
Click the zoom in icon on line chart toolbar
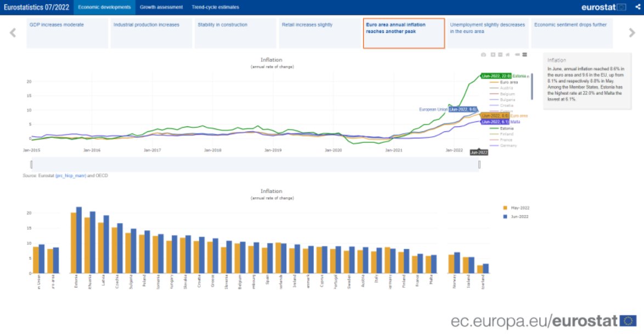[493, 55]
